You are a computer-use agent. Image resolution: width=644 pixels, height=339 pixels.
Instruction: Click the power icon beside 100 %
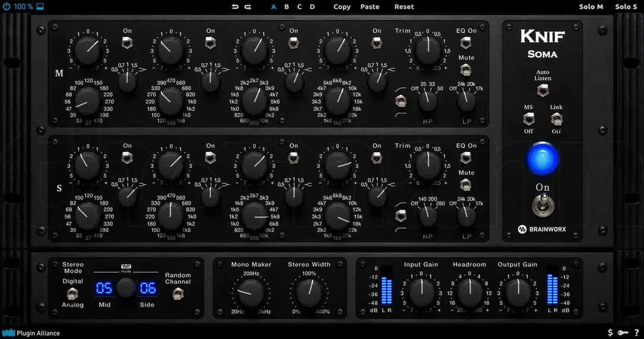(x=6, y=6)
